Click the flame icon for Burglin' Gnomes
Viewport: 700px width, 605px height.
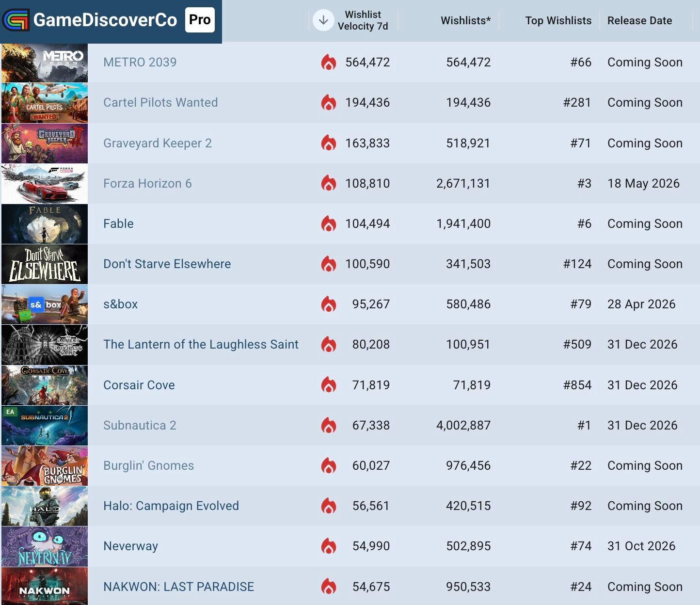click(x=329, y=465)
